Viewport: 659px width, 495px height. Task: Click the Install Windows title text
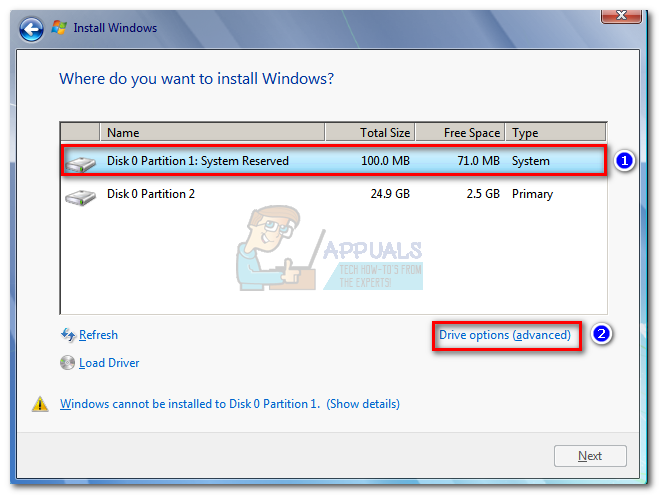pyautogui.click(x=115, y=28)
